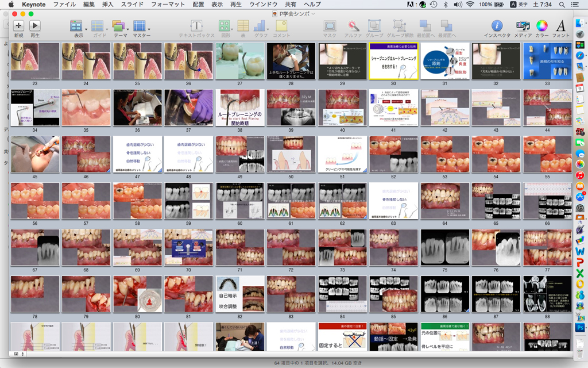Viewport: 588px width, 368px height.
Task: Expand the ガイド dropdown arrow
Action: tap(107, 29)
